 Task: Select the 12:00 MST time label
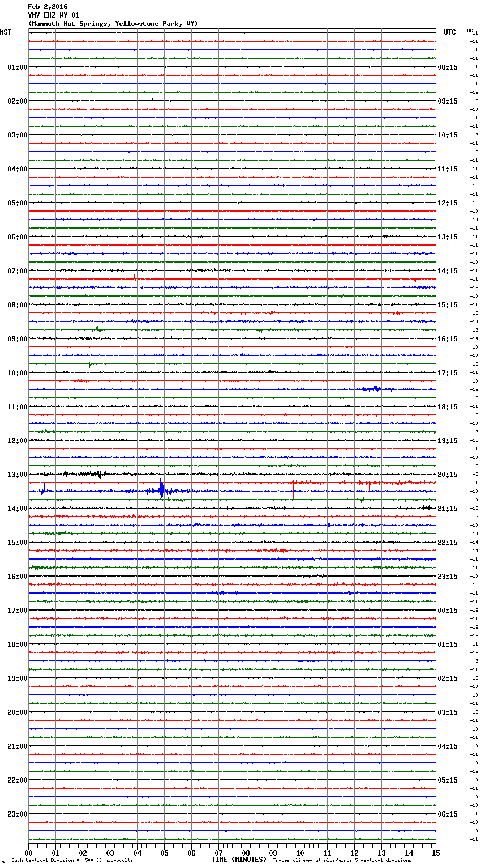tap(17, 441)
